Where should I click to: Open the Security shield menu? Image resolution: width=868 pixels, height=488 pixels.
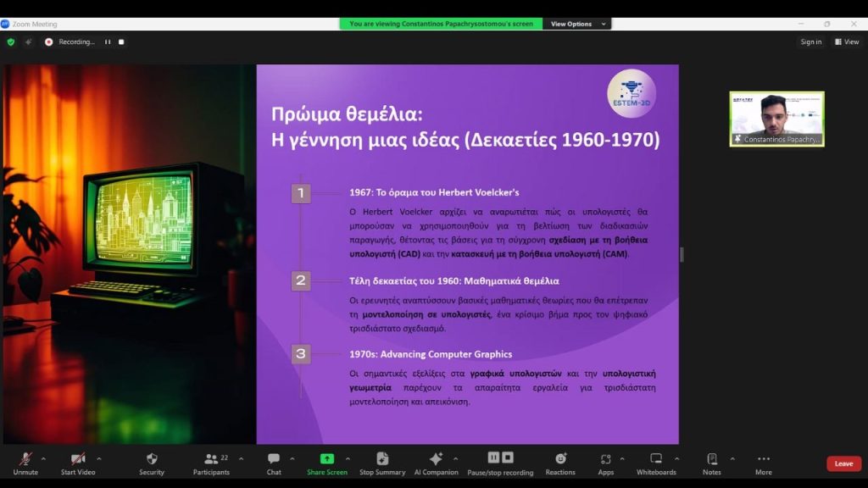tap(152, 463)
